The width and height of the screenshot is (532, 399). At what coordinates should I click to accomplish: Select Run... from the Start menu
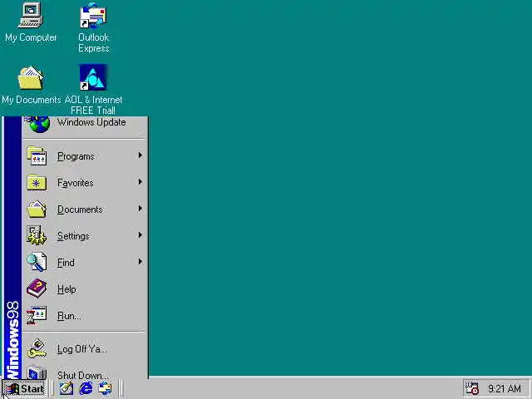85,315
